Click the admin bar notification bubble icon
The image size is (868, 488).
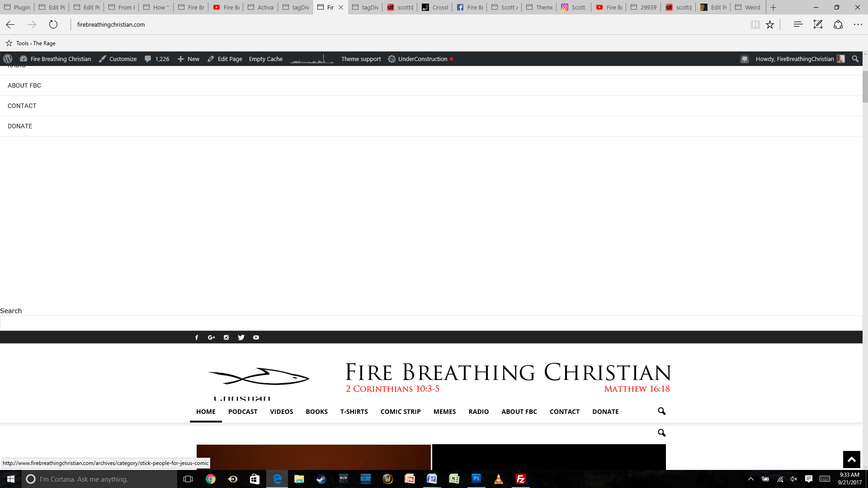(745, 59)
